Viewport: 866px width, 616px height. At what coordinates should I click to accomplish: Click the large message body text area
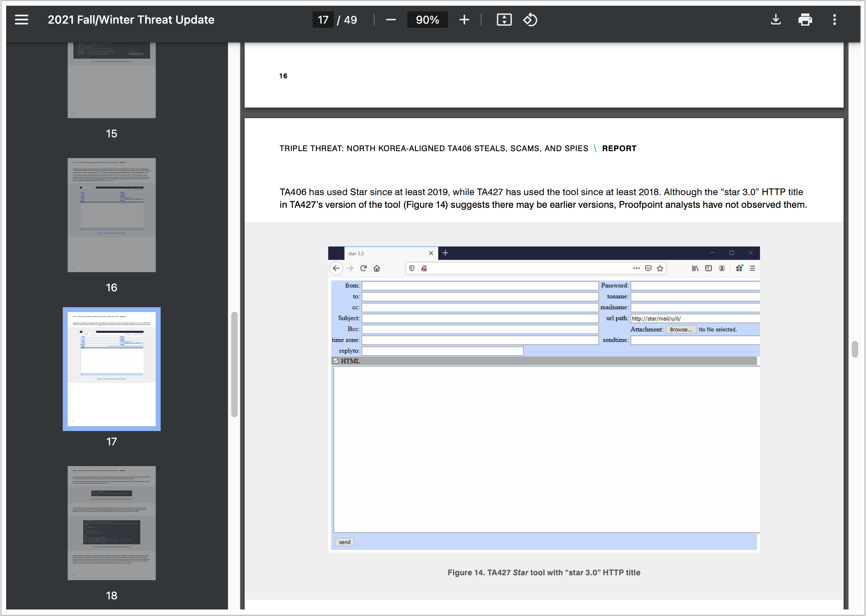[x=546, y=449]
